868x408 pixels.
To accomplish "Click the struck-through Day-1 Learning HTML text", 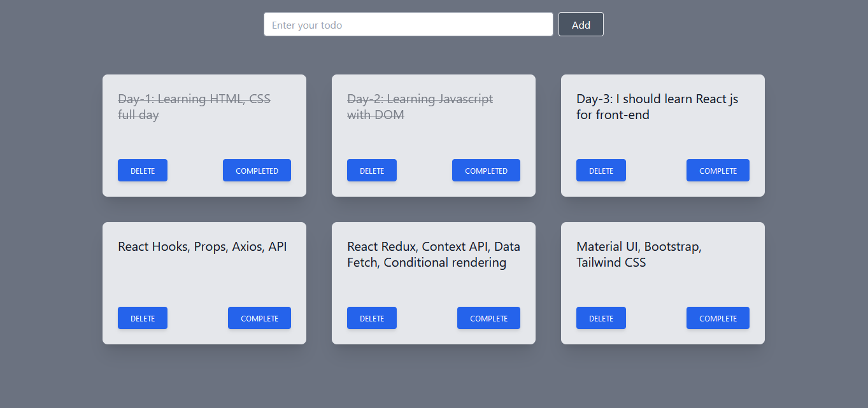I will (194, 107).
